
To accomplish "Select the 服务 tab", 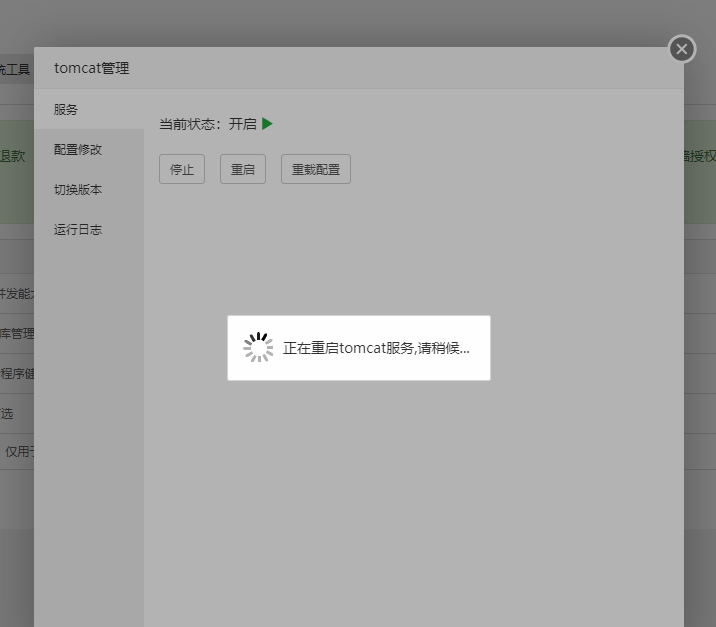I will [89, 110].
